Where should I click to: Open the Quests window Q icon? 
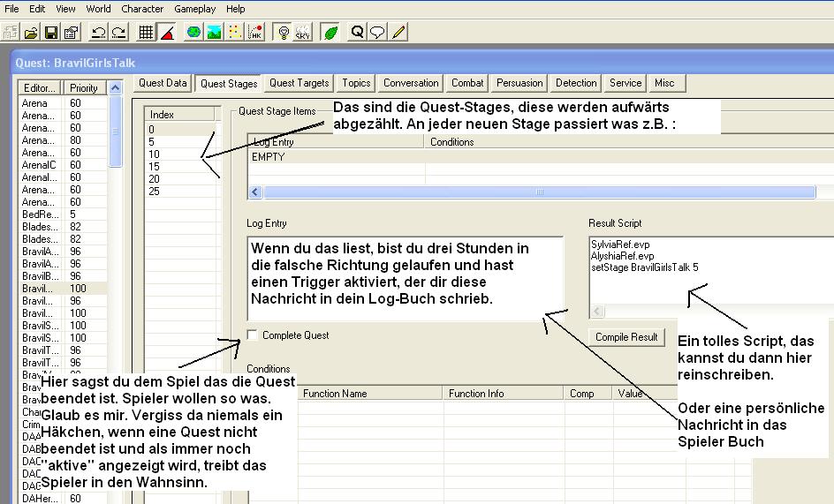(x=357, y=33)
